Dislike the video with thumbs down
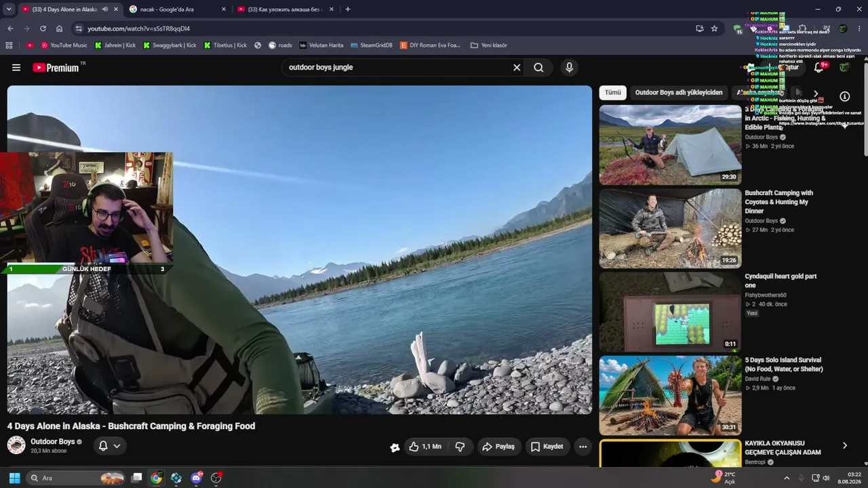The image size is (868, 488). (460, 447)
